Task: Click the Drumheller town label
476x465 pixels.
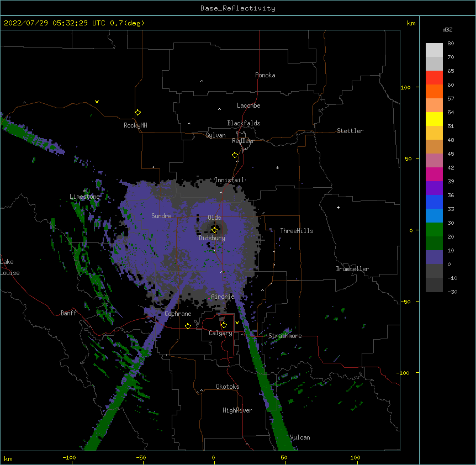Action: 352,269
